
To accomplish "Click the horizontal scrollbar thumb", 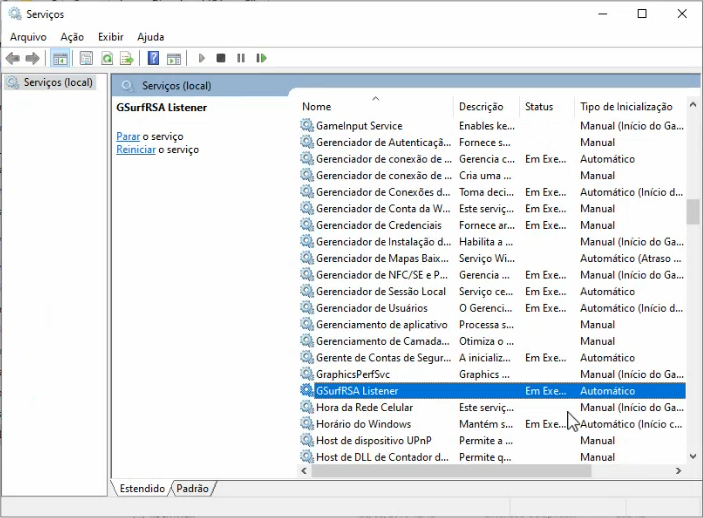I will (x=451, y=471).
